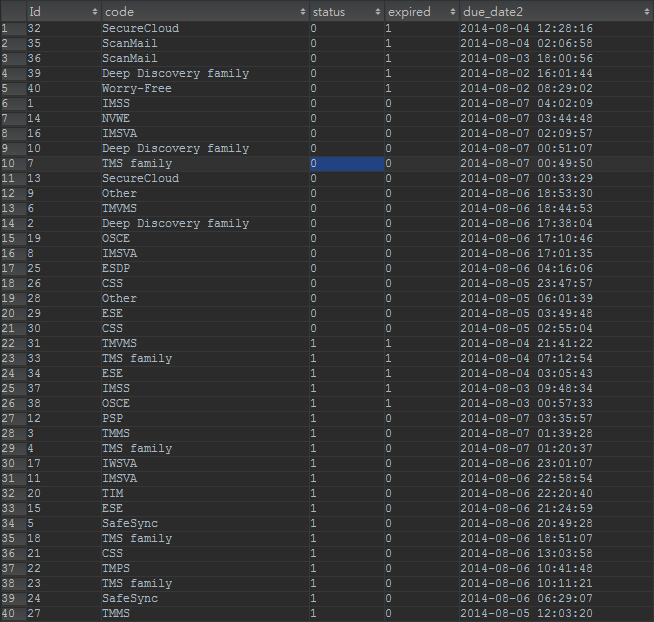Click the Id column header

click(63, 11)
